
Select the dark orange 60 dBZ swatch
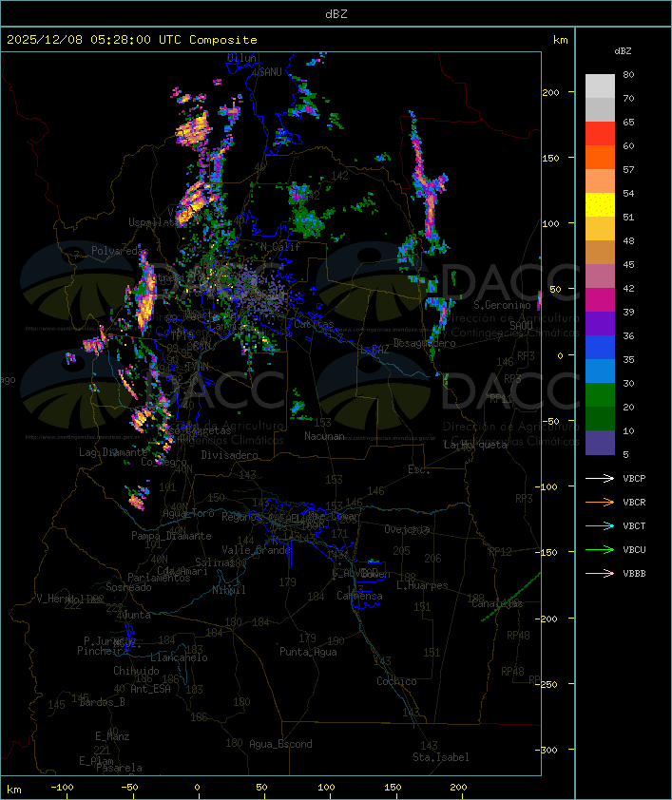600,157
